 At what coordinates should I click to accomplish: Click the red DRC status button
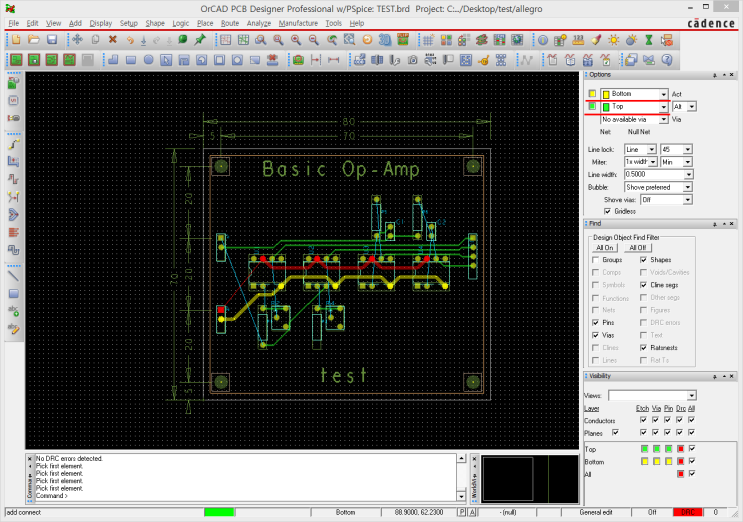pyautogui.click(x=688, y=512)
